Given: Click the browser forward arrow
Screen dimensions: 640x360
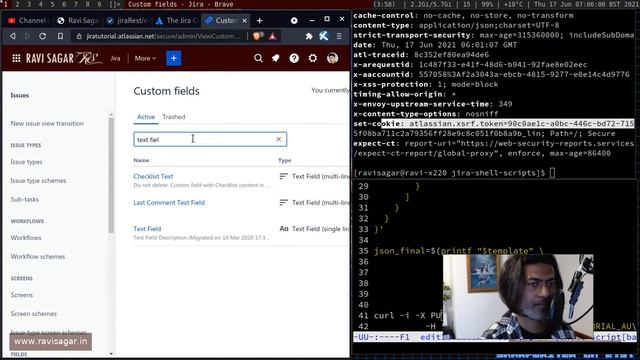Looking at the screenshot, I should (27, 36).
